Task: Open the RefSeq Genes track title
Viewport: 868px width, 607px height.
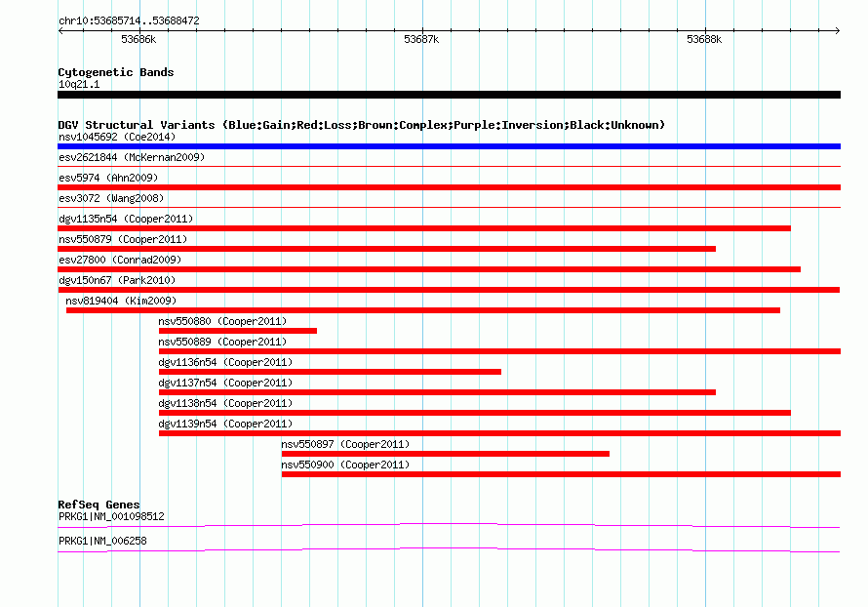Action: point(99,505)
